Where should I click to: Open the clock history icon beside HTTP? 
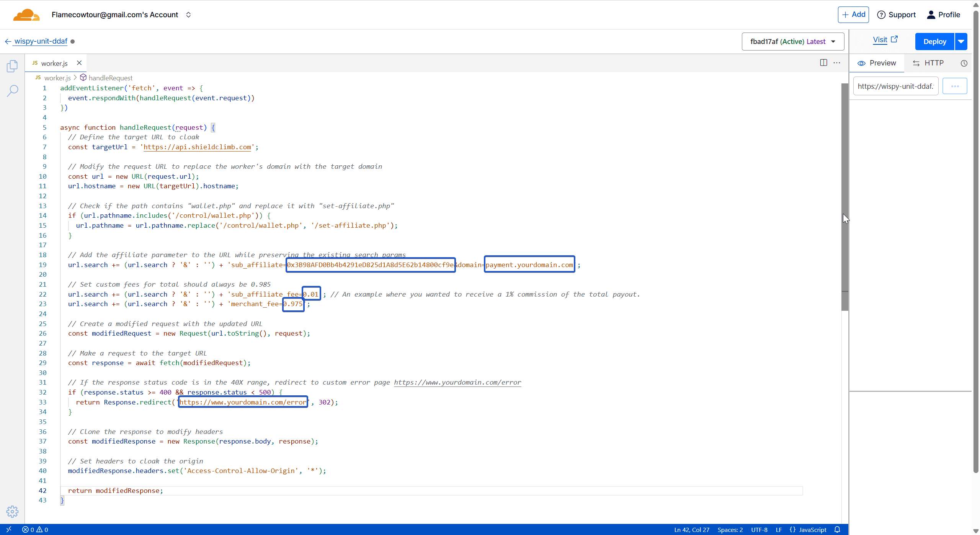(x=964, y=63)
